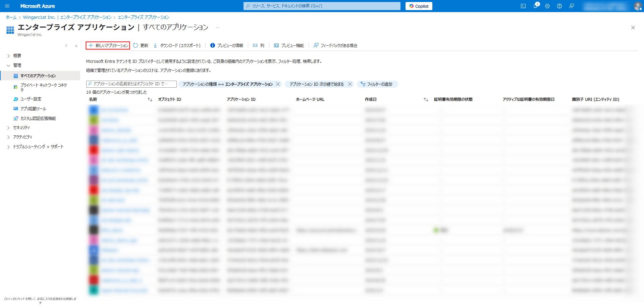
Task: Click the ホームページ URL column header
Action: tap(310, 99)
